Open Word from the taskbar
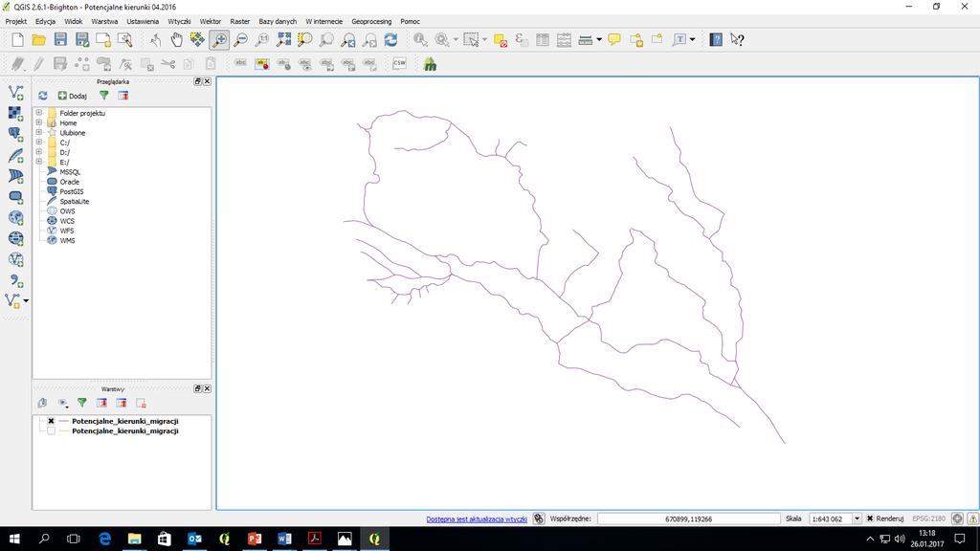 click(284, 539)
